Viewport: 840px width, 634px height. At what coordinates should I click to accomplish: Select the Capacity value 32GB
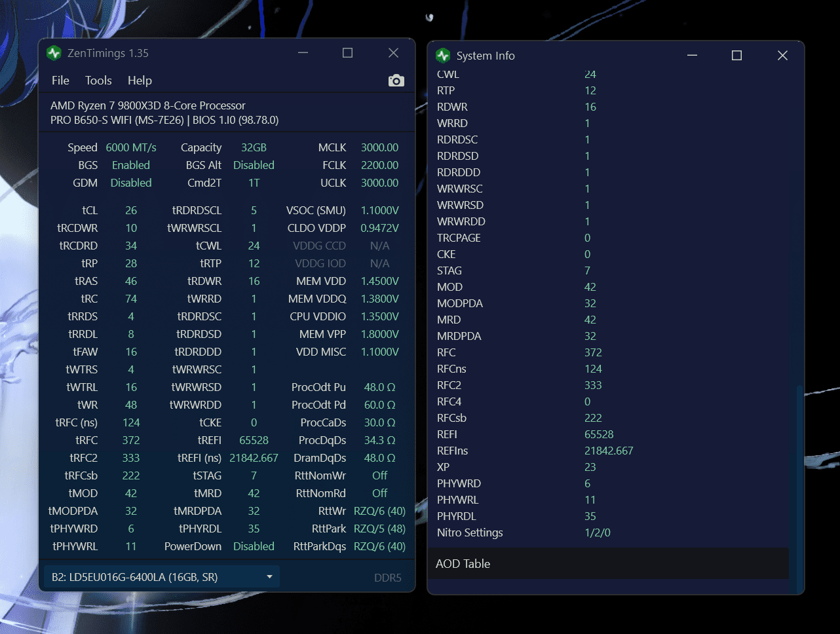click(254, 147)
